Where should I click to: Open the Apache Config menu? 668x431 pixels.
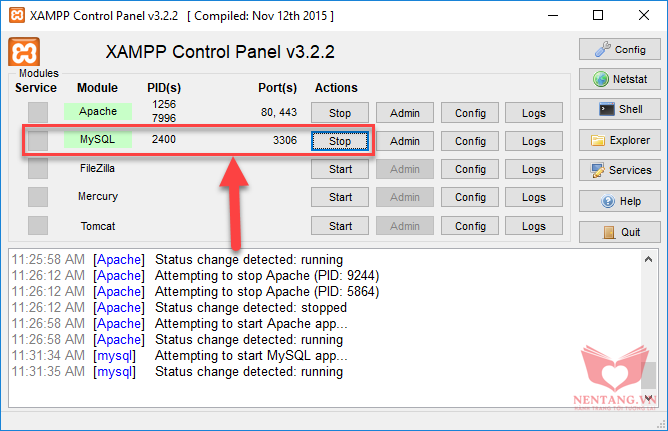(x=470, y=113)
